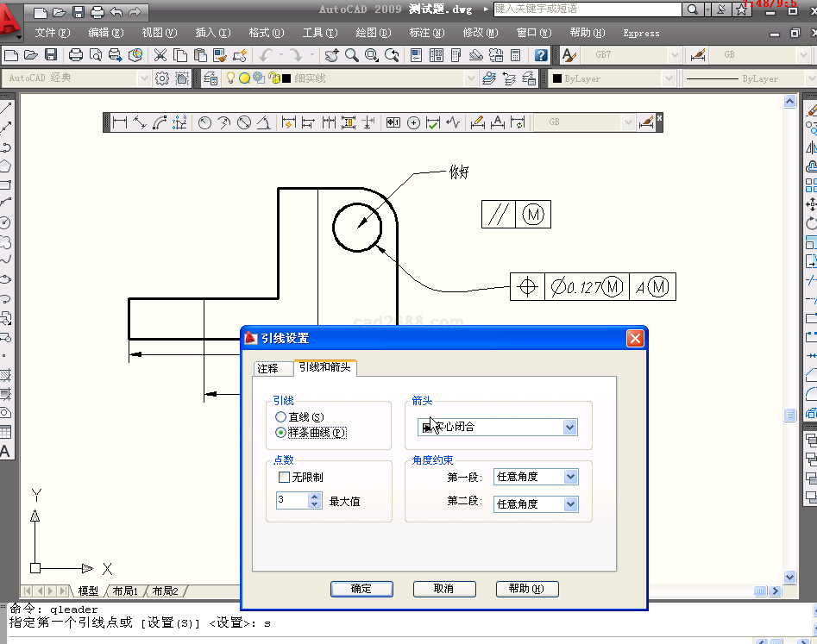The width and height of the screenshot is (817, 644).
Task: Select the Tolerance tool in dimension toolbar
Action: click(393, 122)
